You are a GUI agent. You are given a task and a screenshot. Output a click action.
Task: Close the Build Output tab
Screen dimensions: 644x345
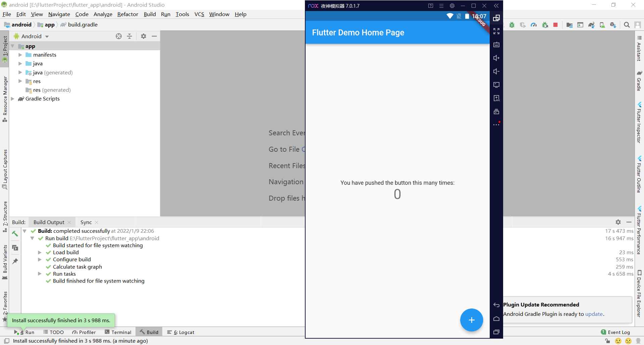click(69, 222)
